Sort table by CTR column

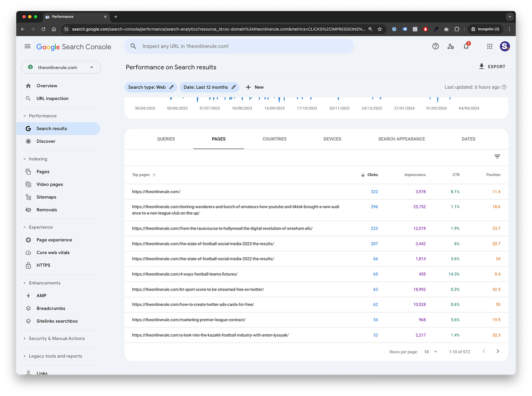[x=456, y=175]
